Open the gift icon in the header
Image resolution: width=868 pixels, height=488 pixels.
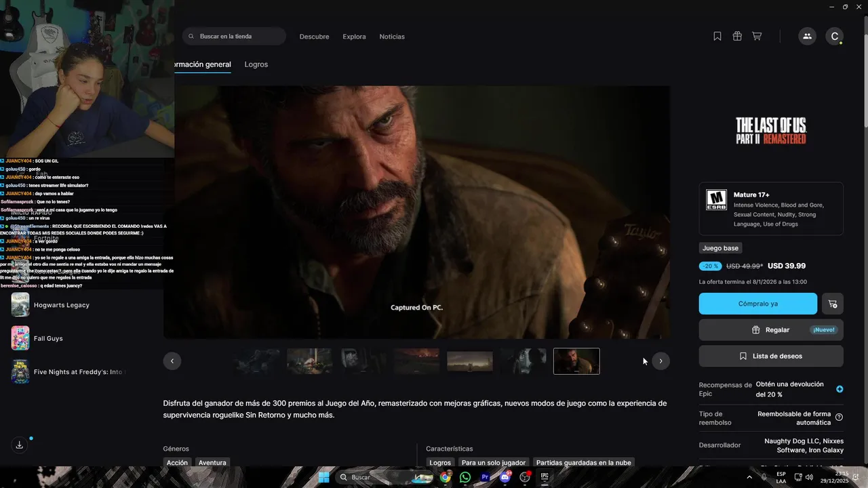[x=737, y=37]
